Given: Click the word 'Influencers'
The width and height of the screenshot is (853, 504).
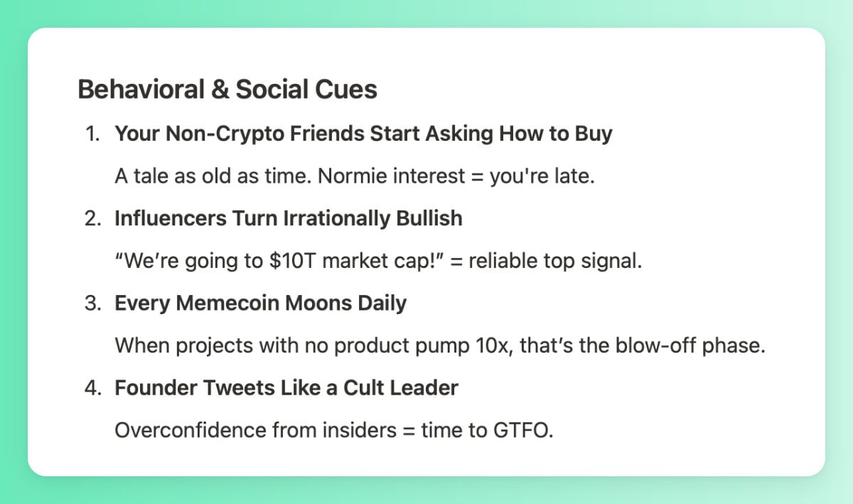Looking at the screenshot, I should 169,218.
